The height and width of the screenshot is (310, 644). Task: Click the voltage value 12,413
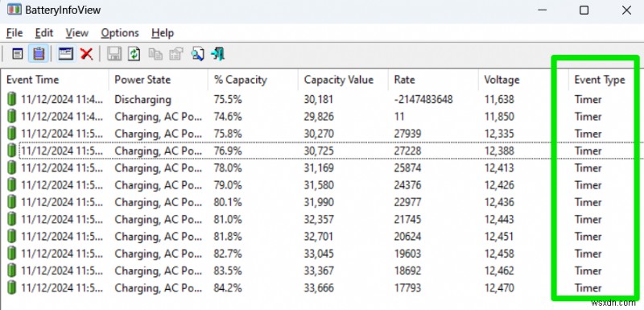(x=499, y=168)
